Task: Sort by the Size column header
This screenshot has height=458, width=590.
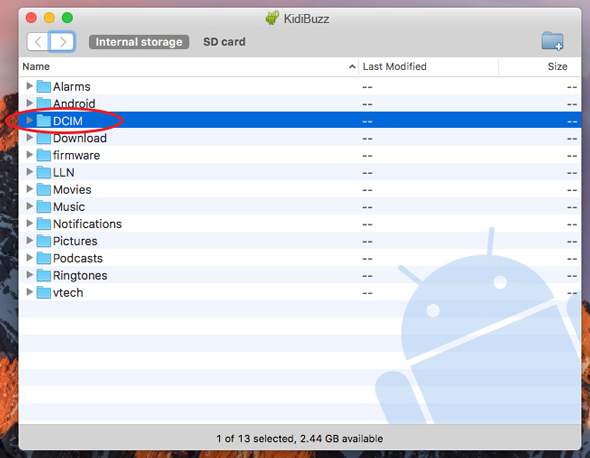Action: [540, 67]
